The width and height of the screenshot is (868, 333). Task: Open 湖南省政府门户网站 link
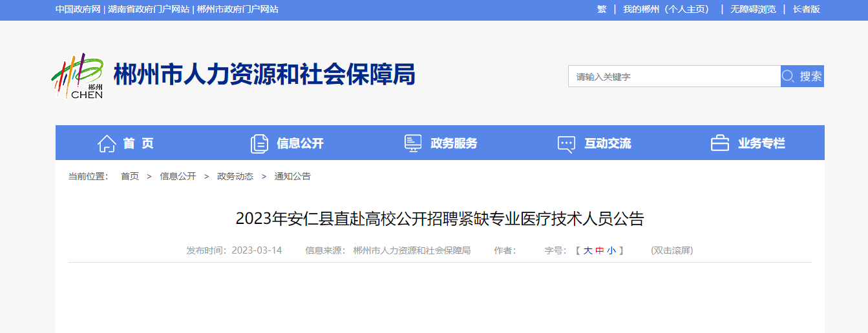click(149, 9)
